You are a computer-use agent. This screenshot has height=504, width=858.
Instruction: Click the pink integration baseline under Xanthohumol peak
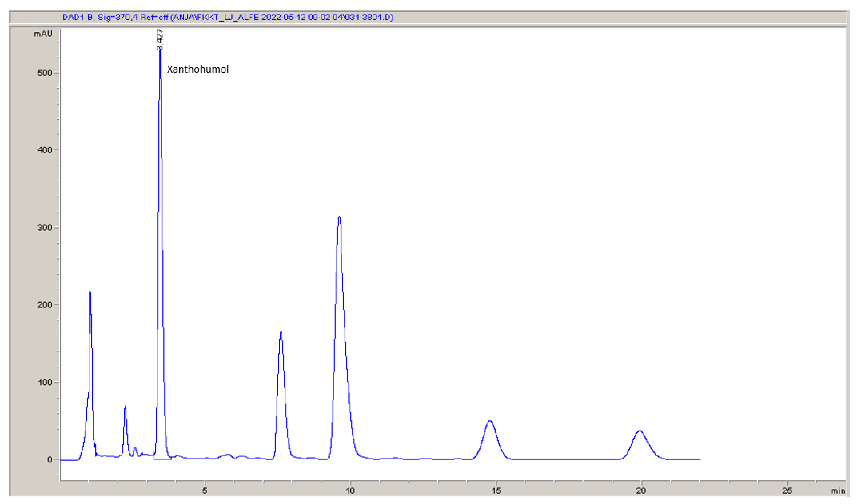pyautogui.click(x=162, y=459)
